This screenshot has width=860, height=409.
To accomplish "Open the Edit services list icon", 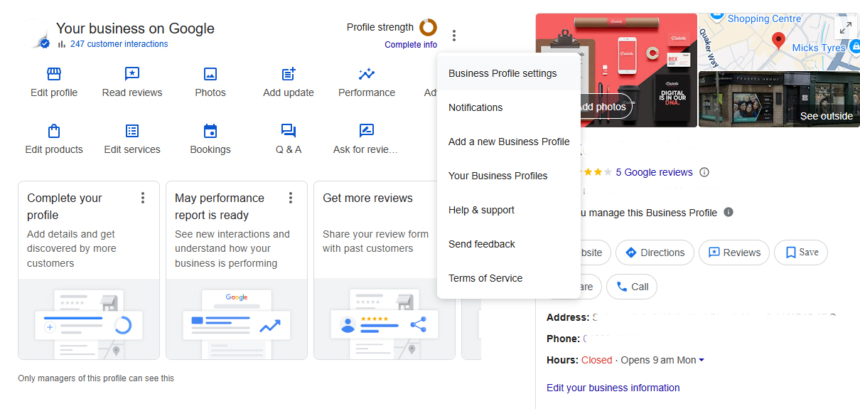I will 132,131.
